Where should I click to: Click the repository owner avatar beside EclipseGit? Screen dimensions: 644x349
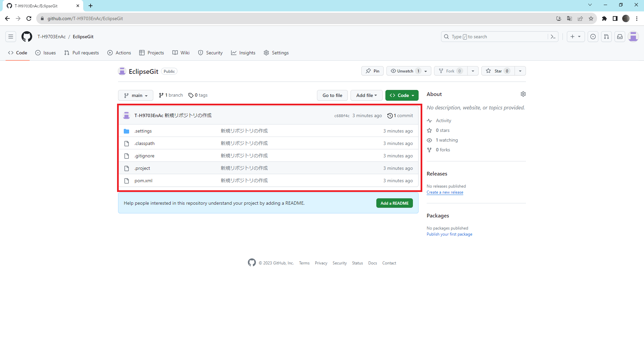122,71
